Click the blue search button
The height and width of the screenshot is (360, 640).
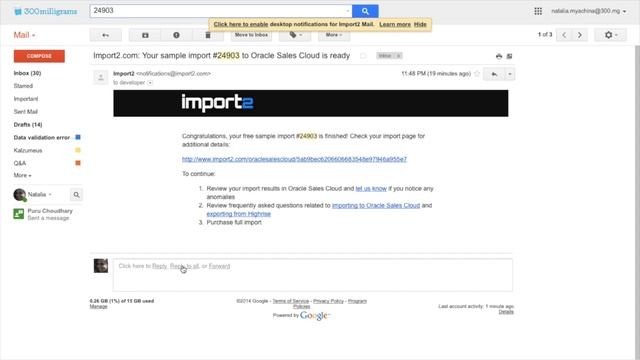365,11
